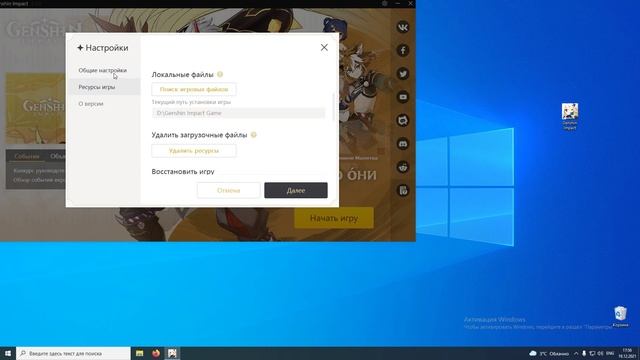This screenshot has width=640, height=360.
Task: Minimize the Genshin Impact launcher window
Action: [x=398, y=3]
